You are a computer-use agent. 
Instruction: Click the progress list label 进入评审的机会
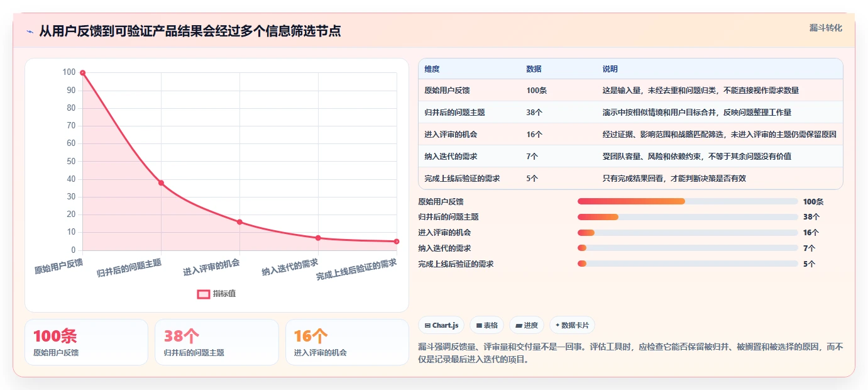(444, 233)
